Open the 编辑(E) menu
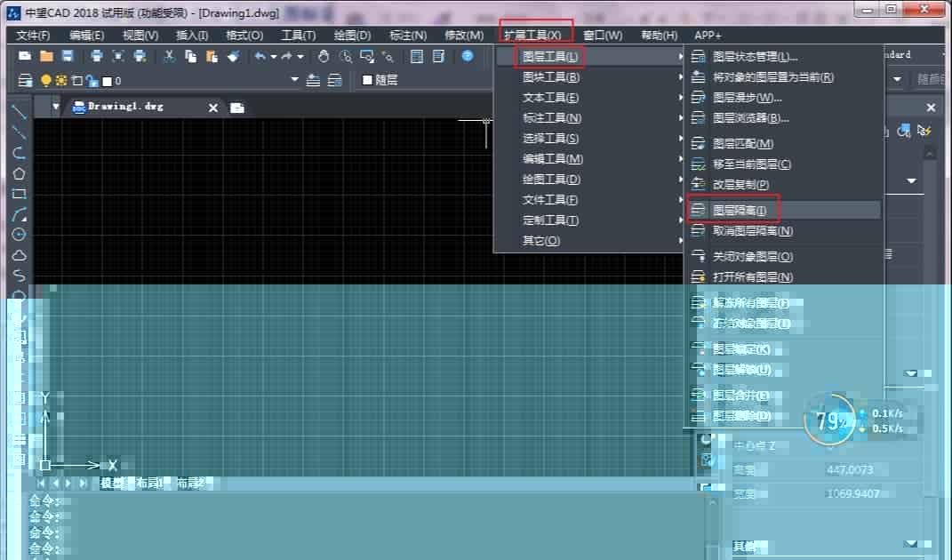Screen dimensions: 952x560 pyautogui.click(x=87, y=36)
